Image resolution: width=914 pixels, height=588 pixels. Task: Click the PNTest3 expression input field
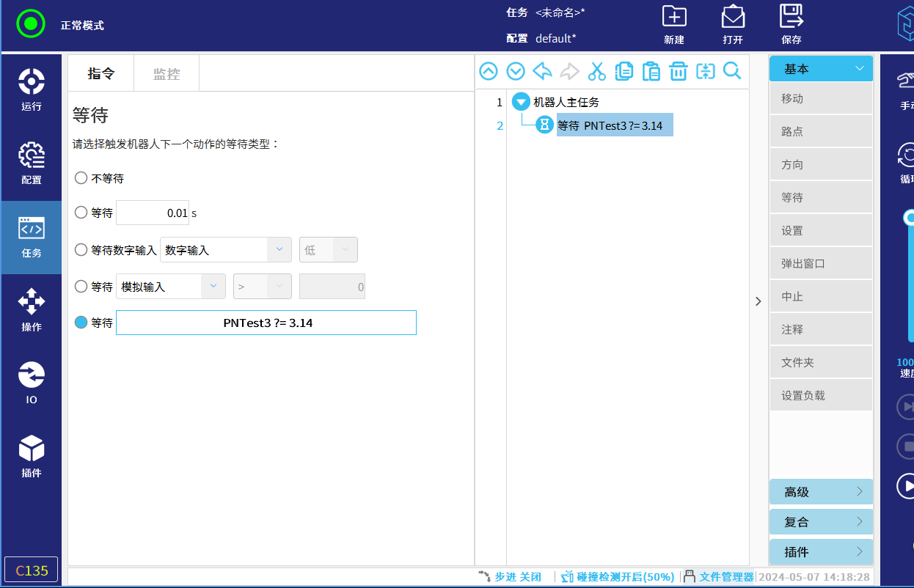[x=266, y=323]
